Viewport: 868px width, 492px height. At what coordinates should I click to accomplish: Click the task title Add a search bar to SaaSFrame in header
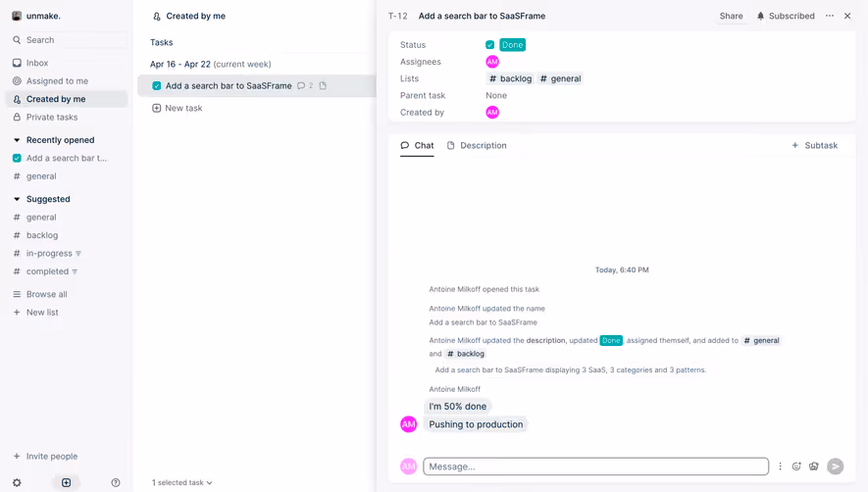(x=482, y=16)
